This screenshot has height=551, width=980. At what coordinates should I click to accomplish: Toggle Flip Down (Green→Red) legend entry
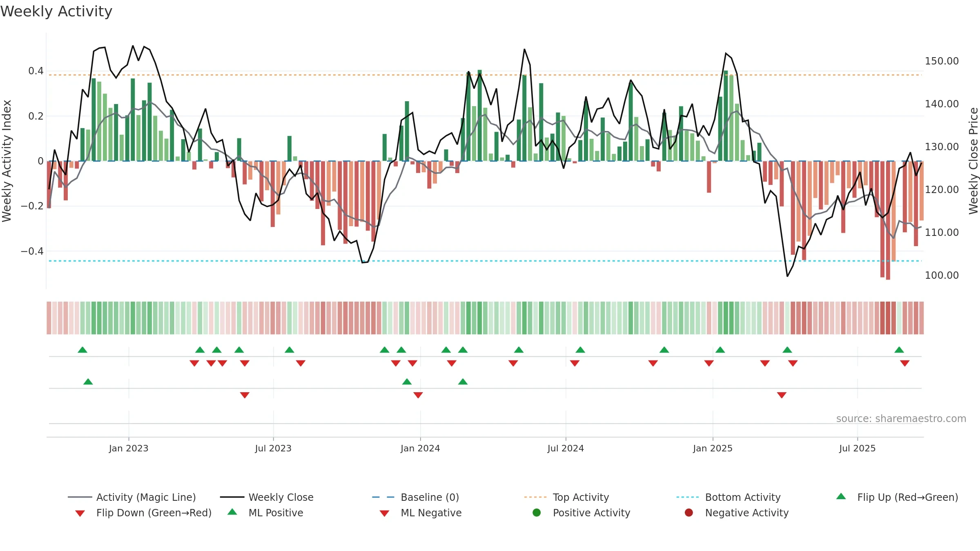click(143, 513)
